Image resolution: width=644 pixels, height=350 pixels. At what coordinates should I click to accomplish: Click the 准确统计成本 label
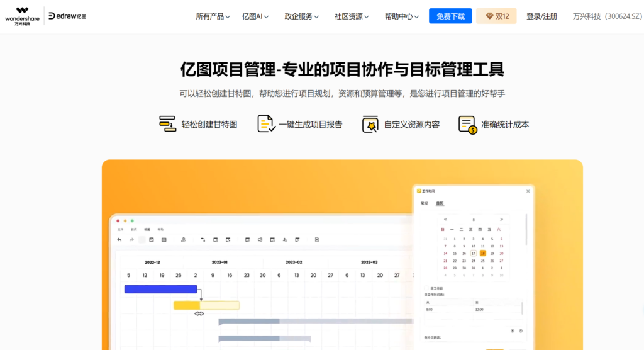[x=505, y=125]
